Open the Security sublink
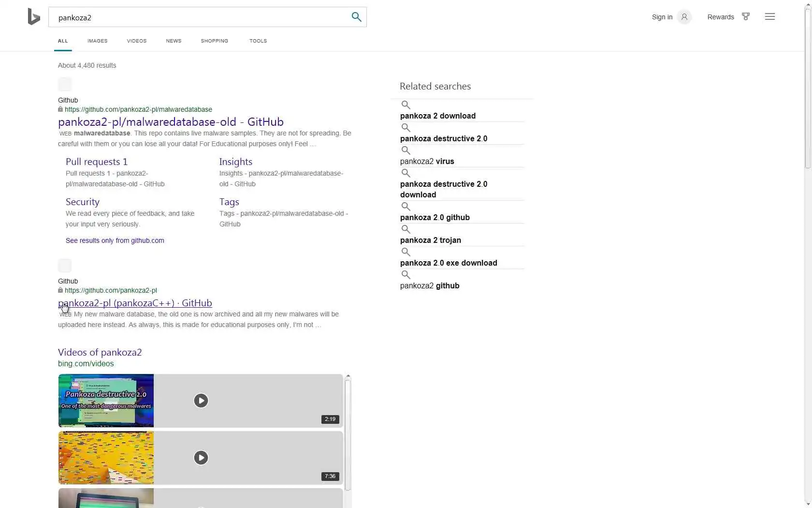 point(83,202)
